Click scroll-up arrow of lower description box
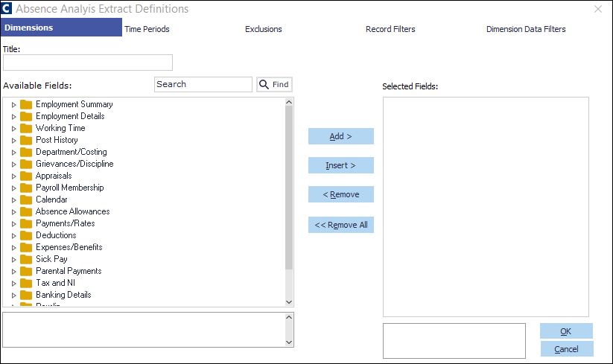613x364 pixels. [x=289, y=317]
